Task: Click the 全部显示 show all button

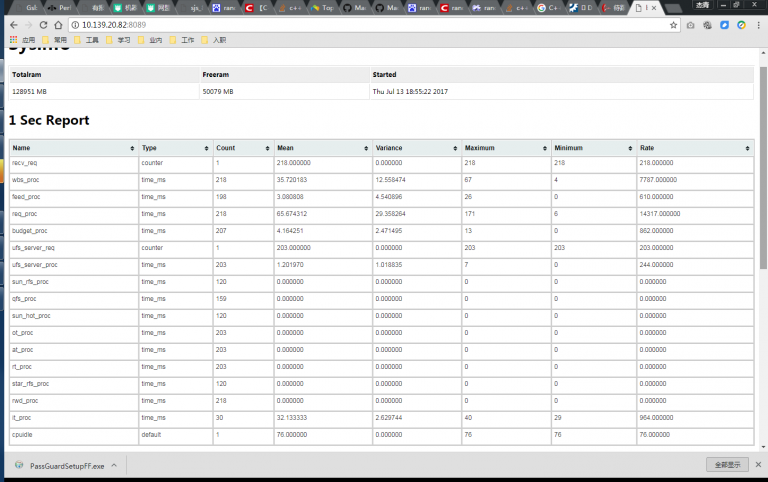Action: [x=727, y=464]
